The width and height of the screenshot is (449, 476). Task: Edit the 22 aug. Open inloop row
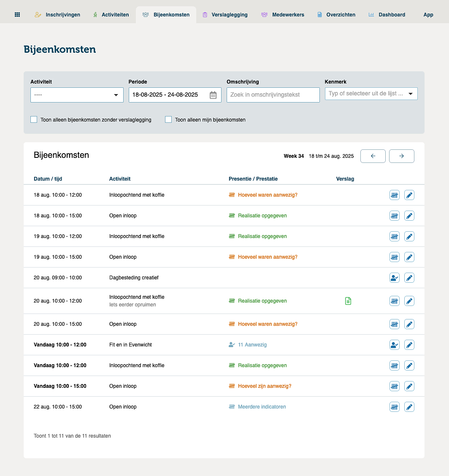pyautogui.click(x=409, y=407)
